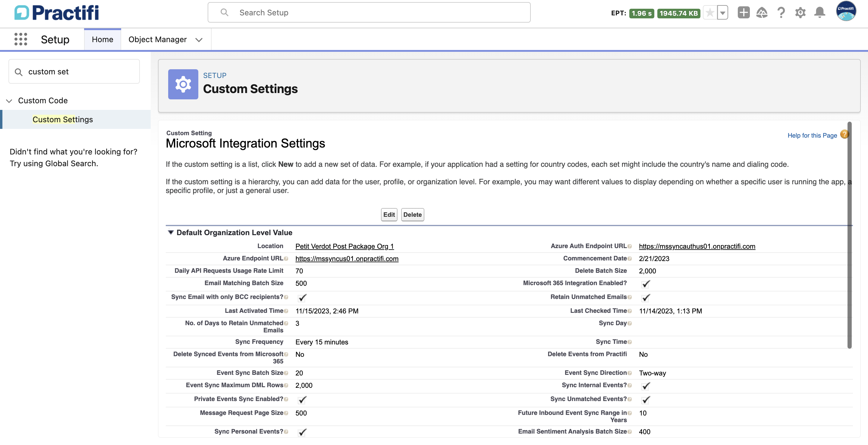Click the info icon next to Event Sync Direction
The width and height of the screenshot is (868, 445).
click(629, 373)
